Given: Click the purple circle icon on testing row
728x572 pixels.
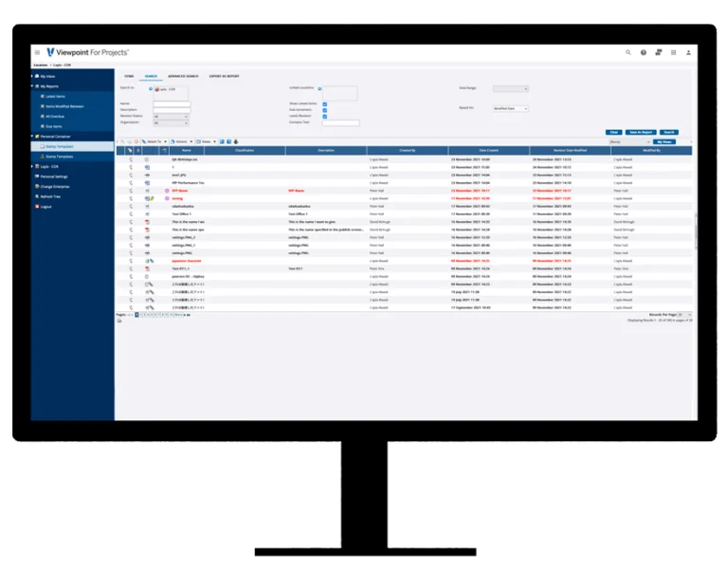Looking at the screenshot, I should pyautogui.click(x=167, y=198).
